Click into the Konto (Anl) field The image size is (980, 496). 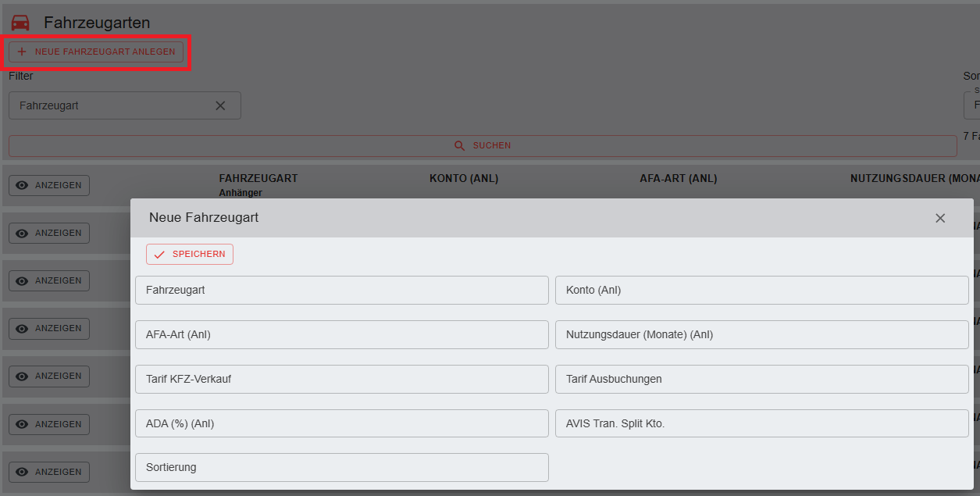(761, 290)
